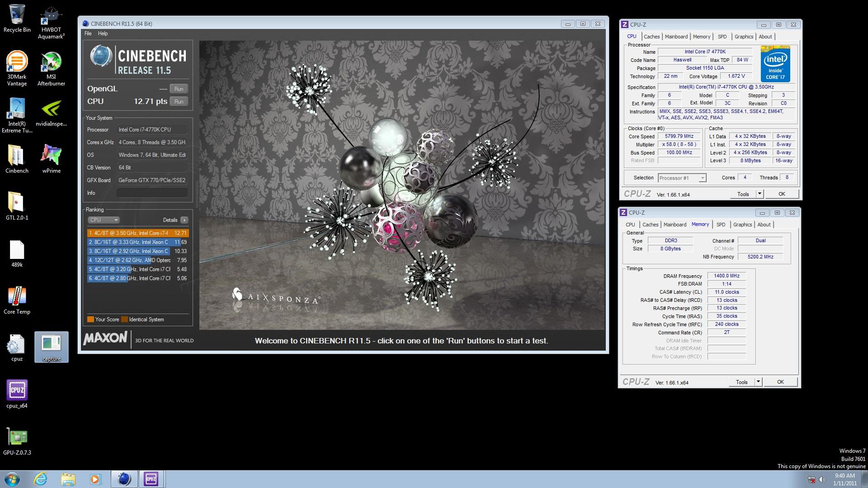The width and height of the screenshot is (868, 488).
Task: Click the NB Frequency 5200.2 MHz value
Action: pyautogui.click(x=760, y=257)
